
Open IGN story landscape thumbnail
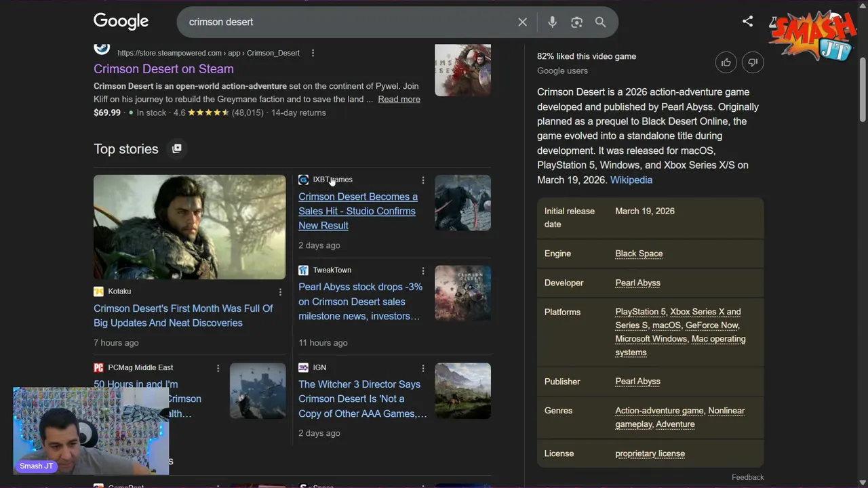pyautogui.click(x=462, y=390)
